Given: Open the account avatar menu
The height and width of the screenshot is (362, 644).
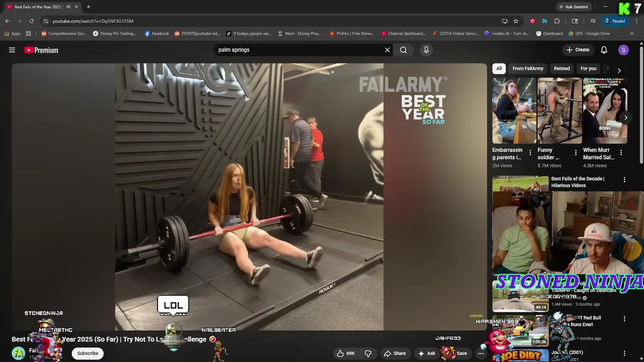Looking at the screenshot, I should pyautogui.click(x=623, y=50).
